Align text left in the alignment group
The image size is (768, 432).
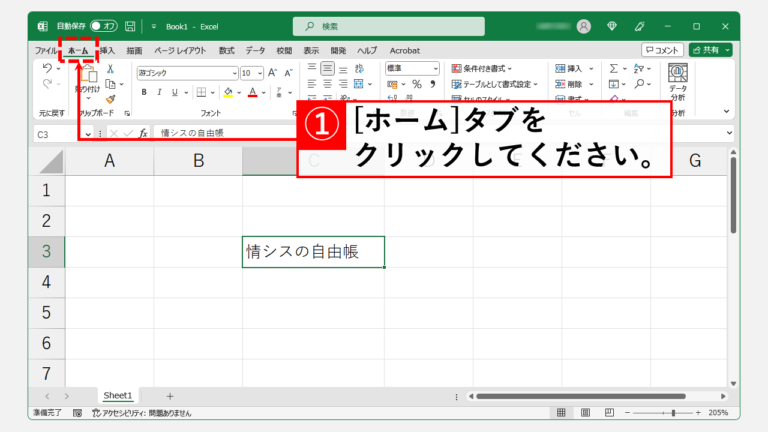312,84
